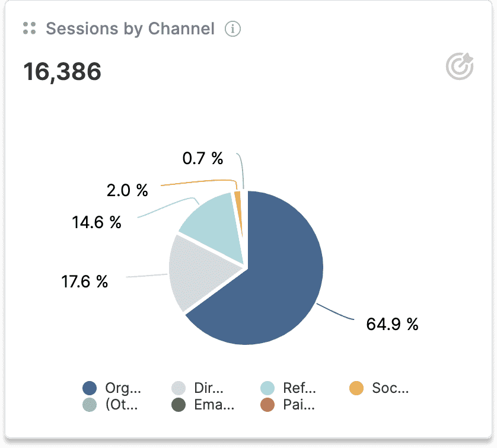This screenshot has height=448, width=497.
Task: Click the Sessions by Channel title
Action: pos(130,28)
